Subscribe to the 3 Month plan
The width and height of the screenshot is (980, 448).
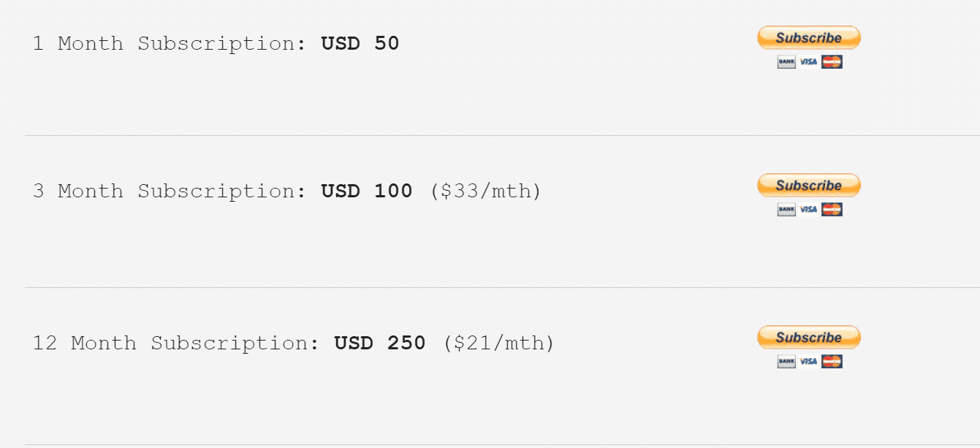coord(809,186)
